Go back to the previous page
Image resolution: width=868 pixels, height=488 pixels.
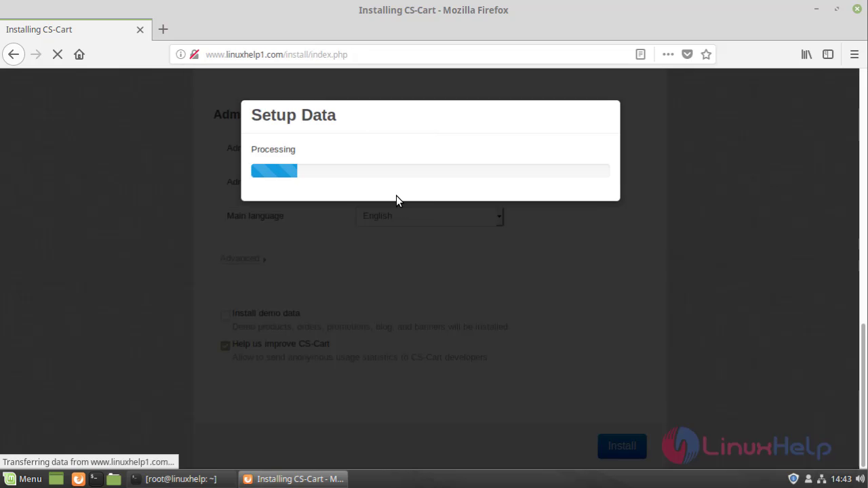click(x=14, y=54)
